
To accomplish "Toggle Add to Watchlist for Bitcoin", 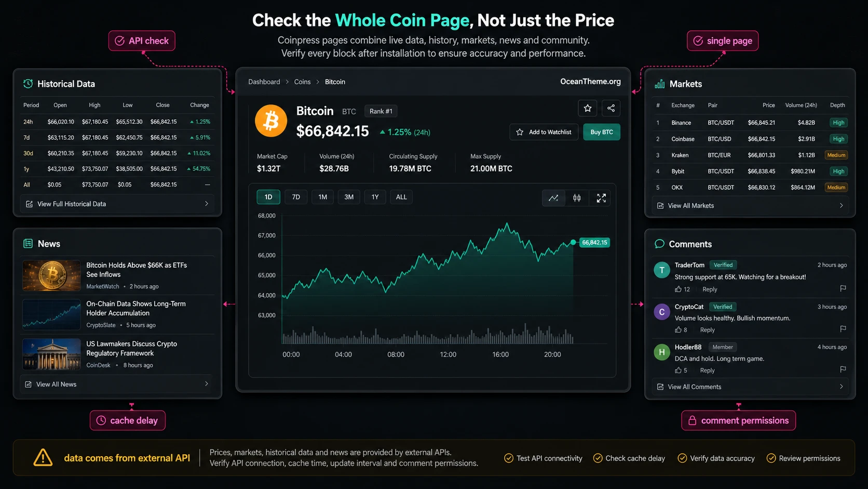I will (544, 132).
